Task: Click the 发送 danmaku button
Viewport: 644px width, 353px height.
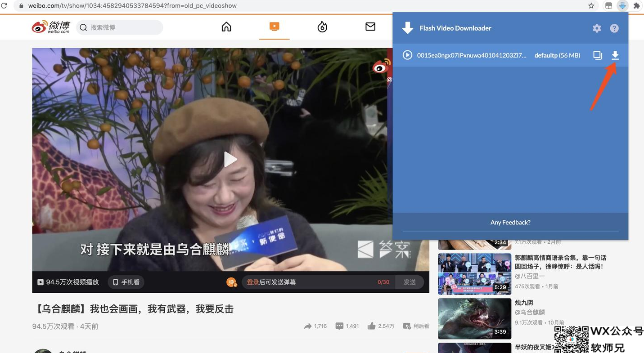Action: (410, 282)
